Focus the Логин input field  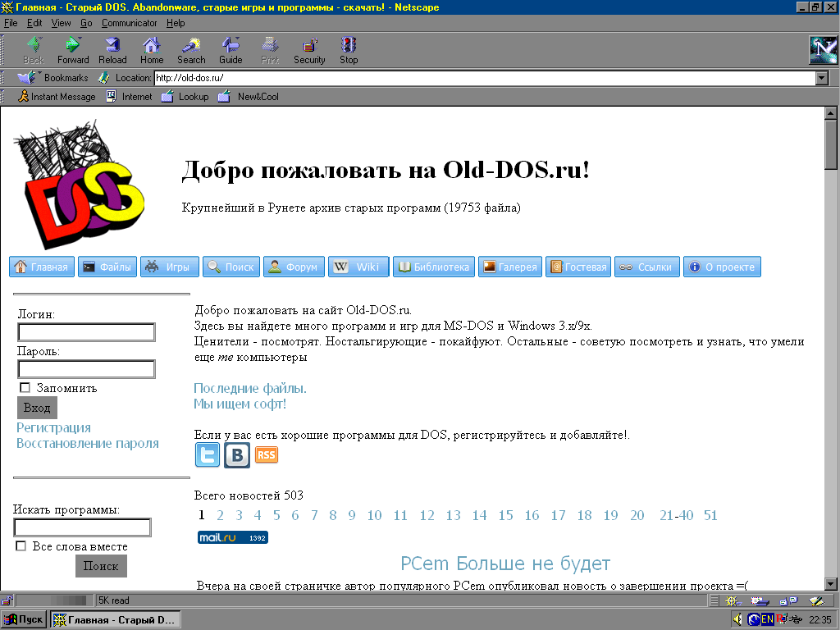pyautogui.click(x=86, y=332)
